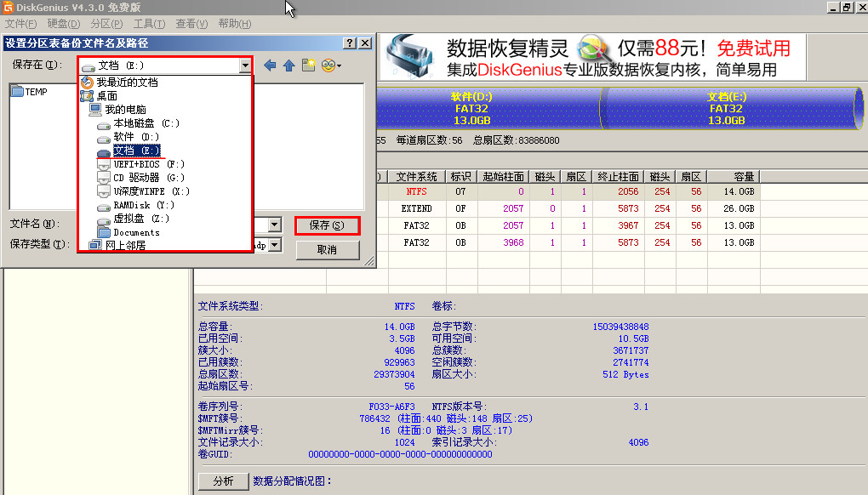Viewport: 868px width, 495px height.
Task: Click the 起始柱面 column header
Action: point(503,176)
